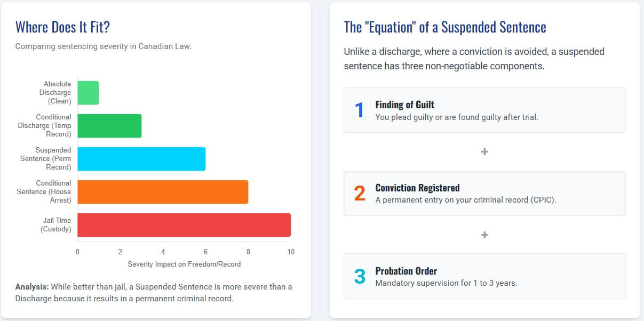Click the plus sign above Probation Order
644x321 pixels.
tap(484, 235)
